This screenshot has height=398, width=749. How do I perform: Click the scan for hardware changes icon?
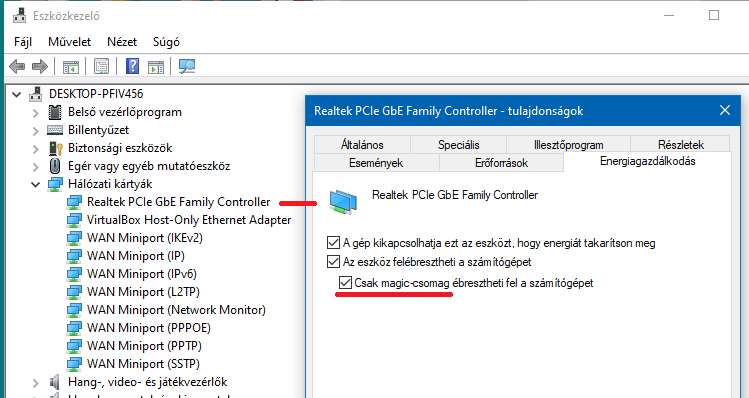[187, 66]
